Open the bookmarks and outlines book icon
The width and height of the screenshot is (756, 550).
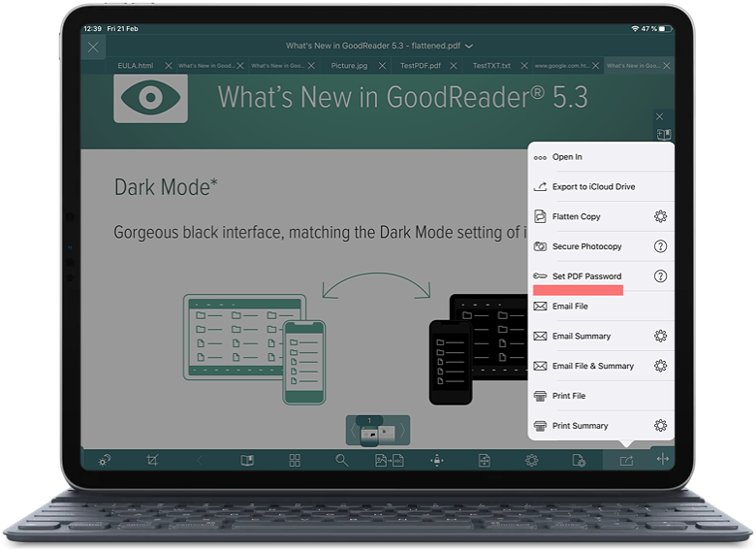247,460
